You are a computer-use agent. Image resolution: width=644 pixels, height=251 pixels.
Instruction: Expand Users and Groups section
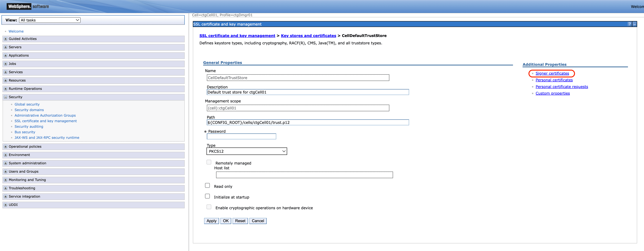(6, 171)
